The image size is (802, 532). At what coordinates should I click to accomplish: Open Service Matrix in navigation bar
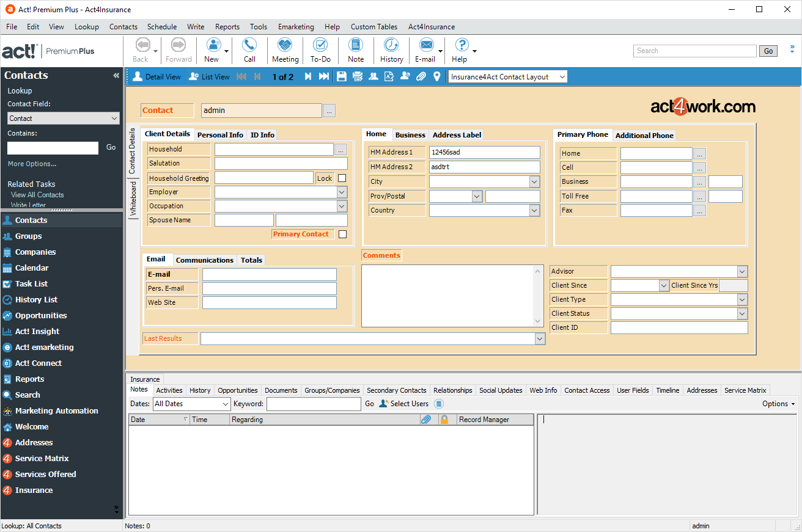pos(42,458)
